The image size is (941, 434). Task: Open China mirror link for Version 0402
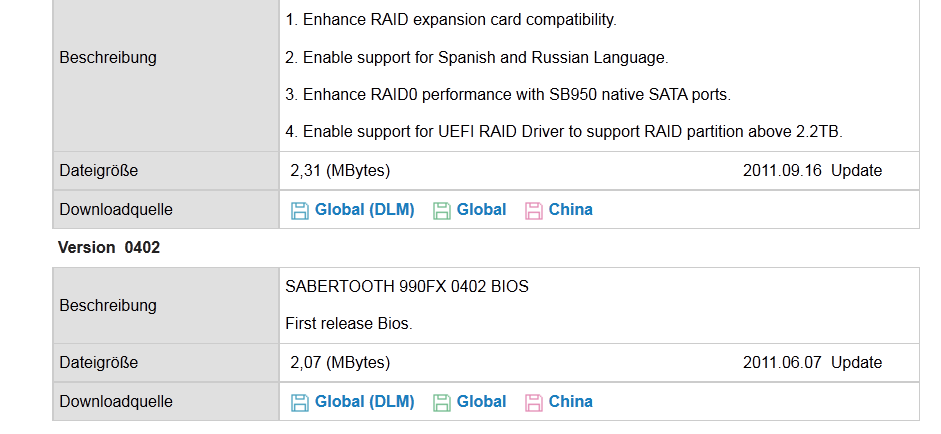click(571, 402)
